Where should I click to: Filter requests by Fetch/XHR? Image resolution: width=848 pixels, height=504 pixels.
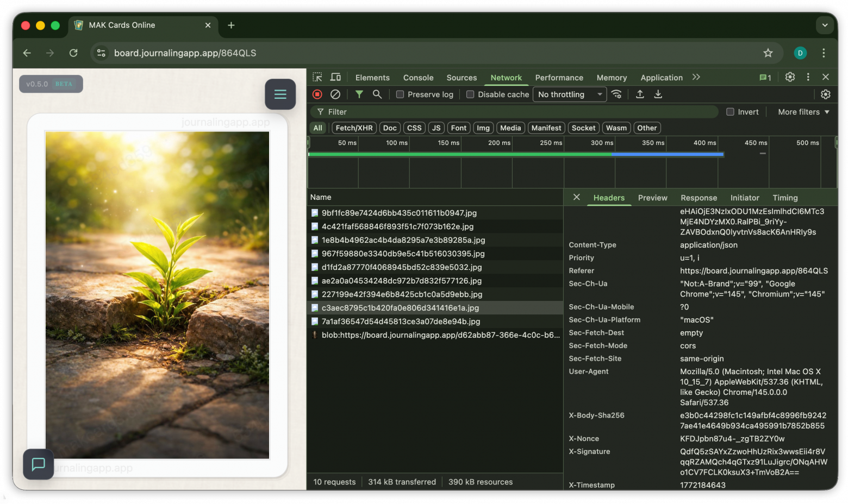click(x=354, y=128)
